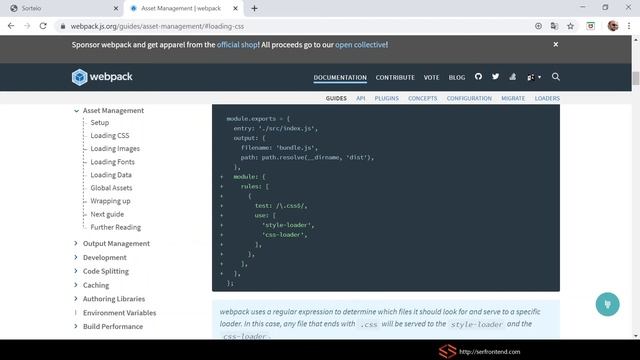Screen dimensions: 640x360
Task: Go to the Next guide subsection
Action: [x=107, y=214]
